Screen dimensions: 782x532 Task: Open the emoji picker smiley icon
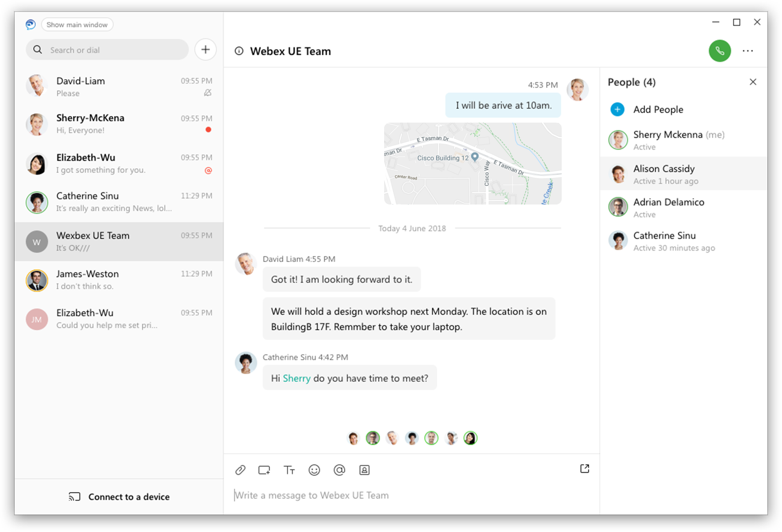(x=314, y=470)
